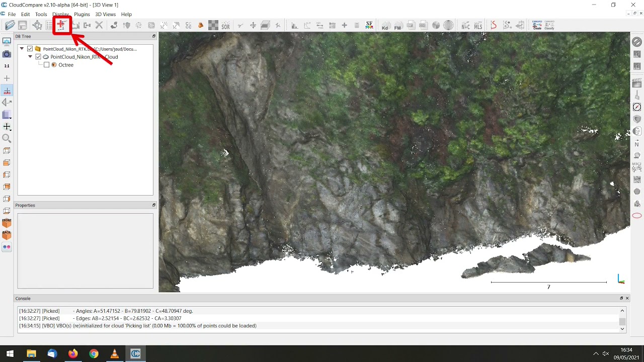Open the point list picking tool
This screenshot has width=644, height=362.
tap(49, 25)
